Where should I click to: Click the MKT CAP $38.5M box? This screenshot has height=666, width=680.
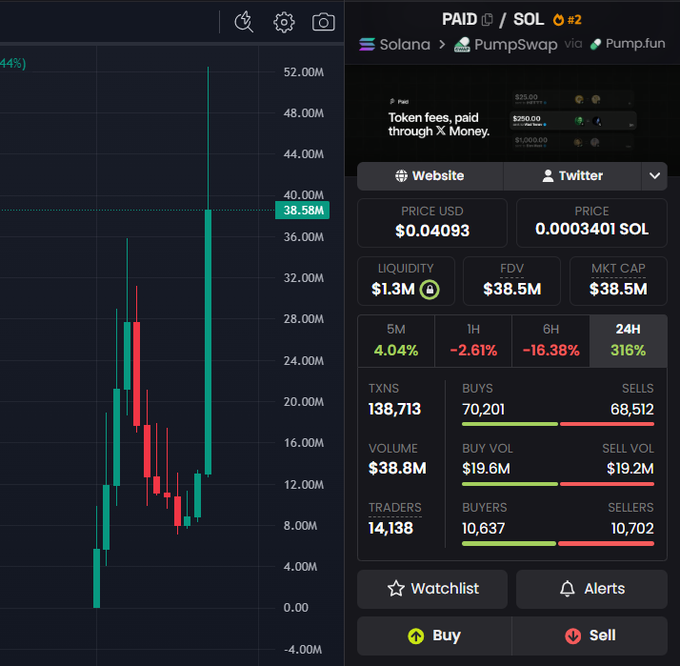[618, 281]
